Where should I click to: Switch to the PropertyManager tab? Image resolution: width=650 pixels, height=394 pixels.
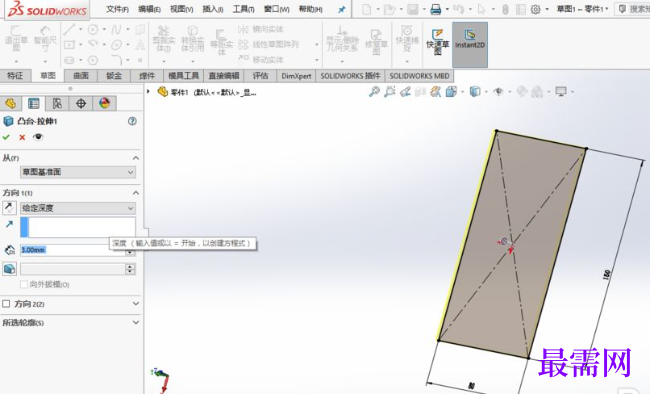[x=34, y=103]
